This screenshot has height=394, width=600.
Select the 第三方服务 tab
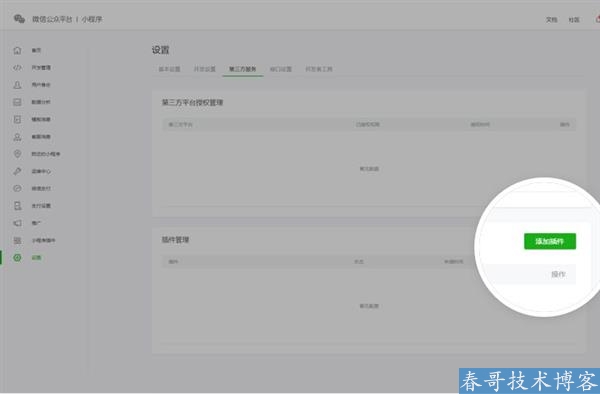(243, 69)
